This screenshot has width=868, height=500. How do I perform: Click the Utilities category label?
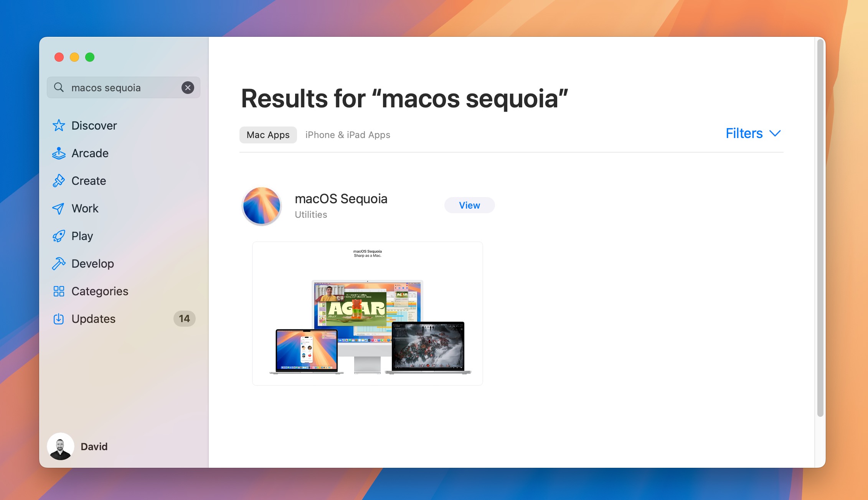click(x=310, y=215)
